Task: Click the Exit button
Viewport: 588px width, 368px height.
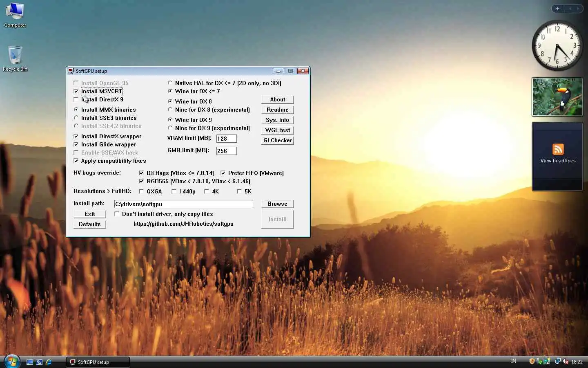Action: 90,214
